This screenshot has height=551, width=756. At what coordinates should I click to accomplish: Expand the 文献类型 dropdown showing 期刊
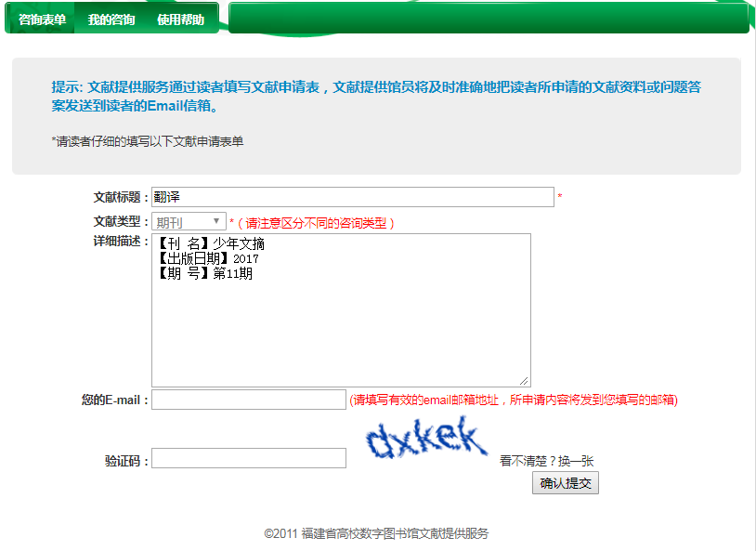(189, 222)
